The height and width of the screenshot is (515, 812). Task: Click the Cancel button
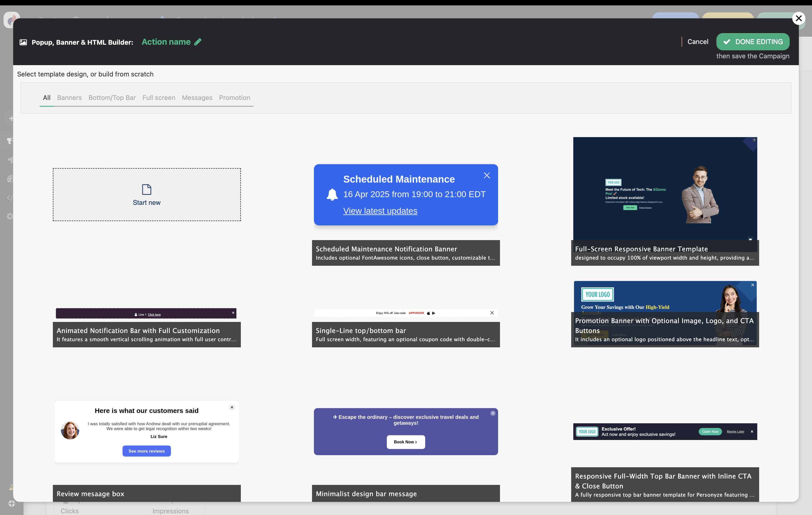click(698, 42)
